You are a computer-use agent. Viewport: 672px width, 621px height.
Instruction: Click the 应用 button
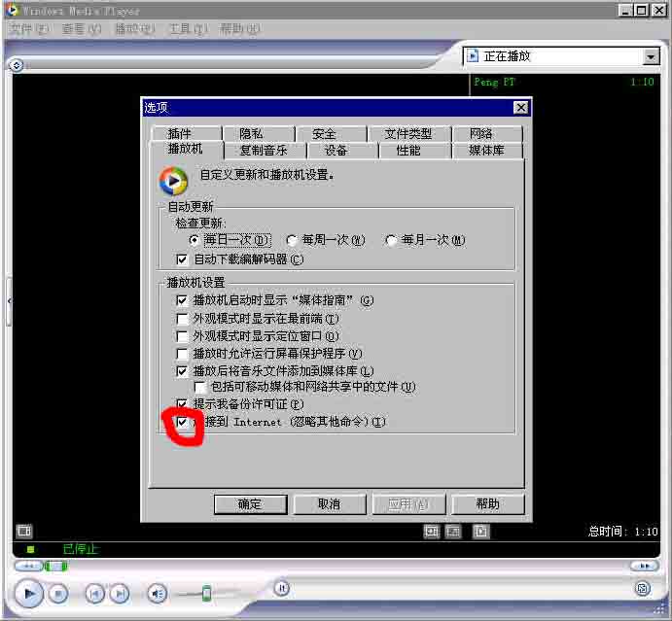point(408,504)
